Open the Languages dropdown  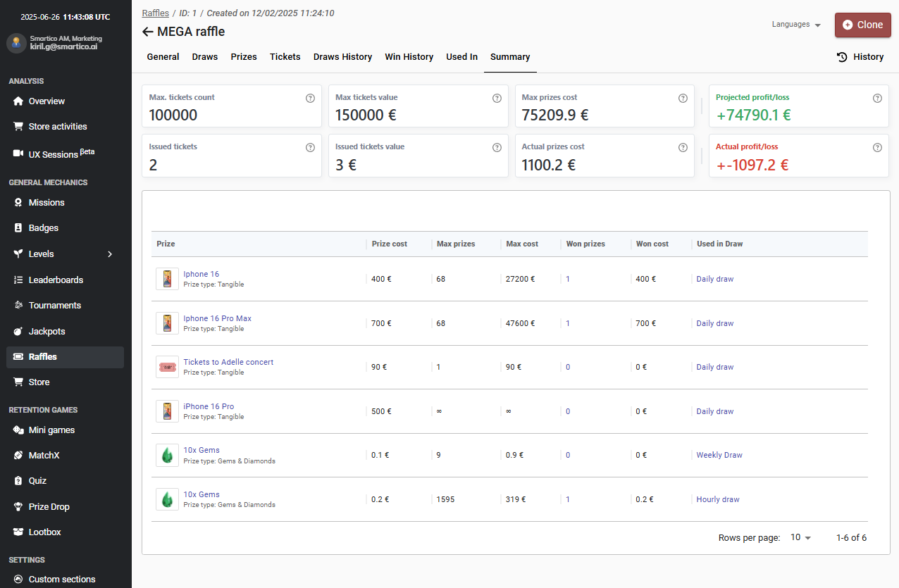coord(796,25)
